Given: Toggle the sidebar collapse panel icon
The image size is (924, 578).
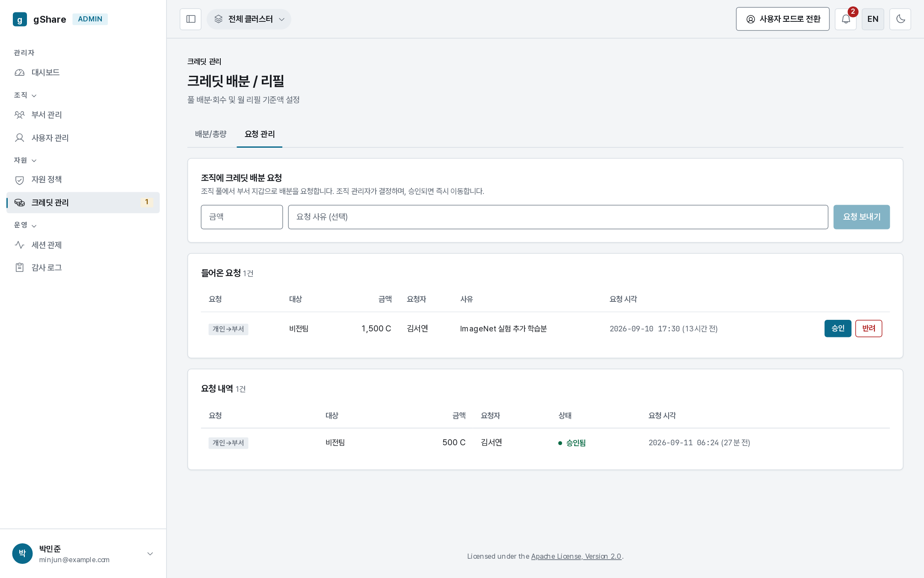Looking at the screenshot, I should click(x=191, y=19).
